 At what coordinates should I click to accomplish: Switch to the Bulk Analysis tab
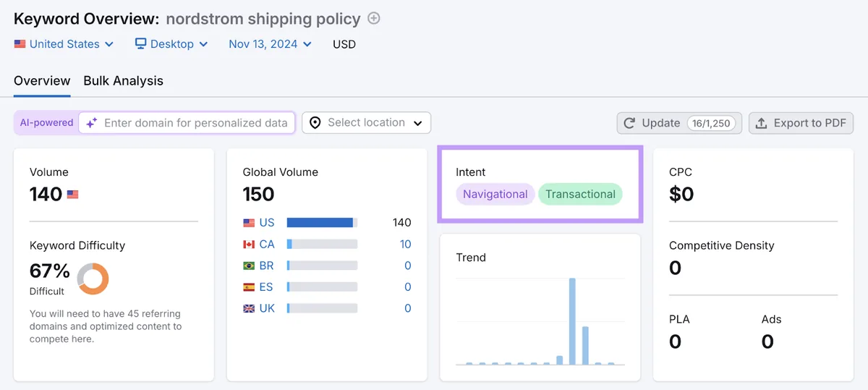coord(123,81)
